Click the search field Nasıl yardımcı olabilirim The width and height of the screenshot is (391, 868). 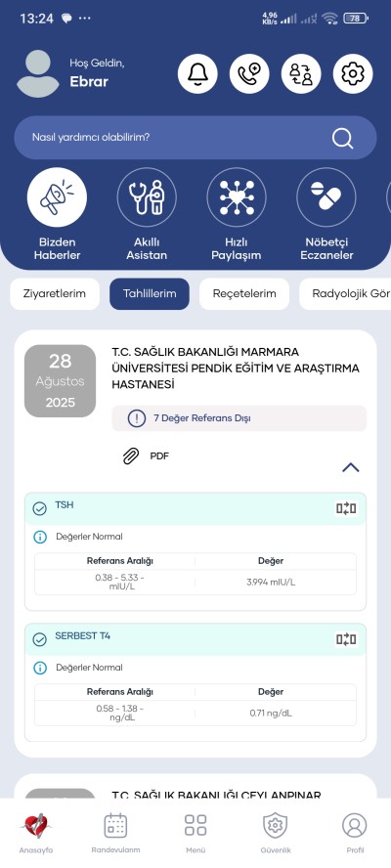[195, 137]
